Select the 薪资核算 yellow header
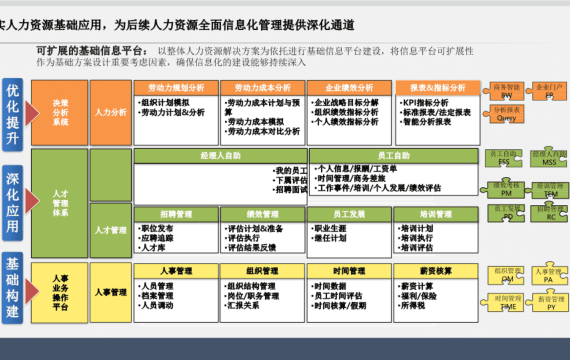 435,271
